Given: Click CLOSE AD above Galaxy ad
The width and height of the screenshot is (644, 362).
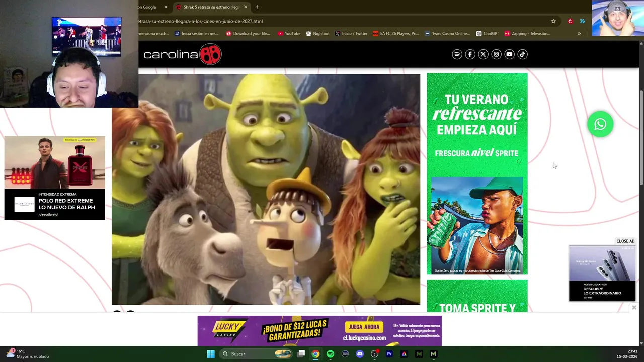Looking at the screenshot, I should tap(625, 241).
